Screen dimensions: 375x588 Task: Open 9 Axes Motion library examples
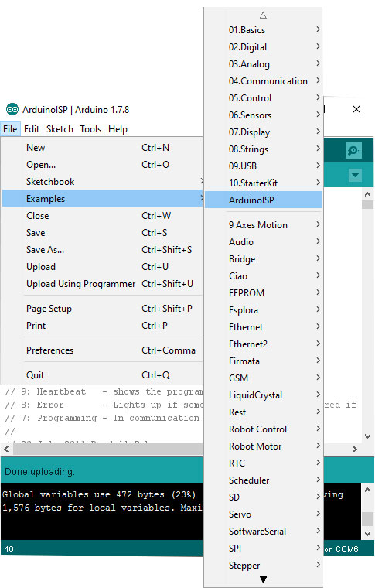pyautogui.click(x=264, y=225)
